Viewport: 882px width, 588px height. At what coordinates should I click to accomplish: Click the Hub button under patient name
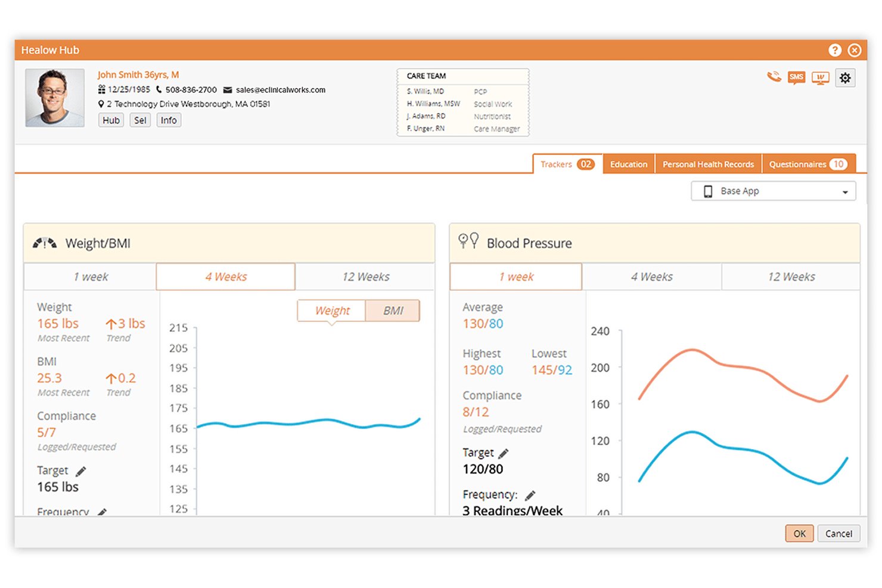[111, 120]
